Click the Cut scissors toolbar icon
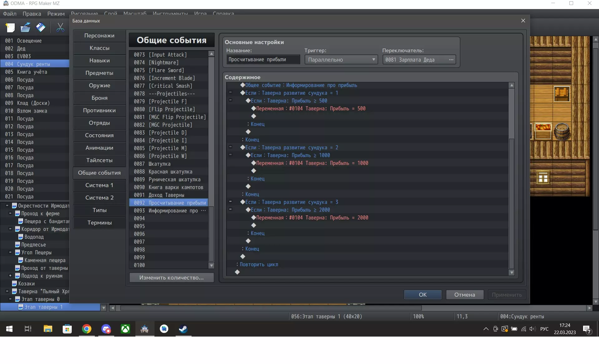The image size is (599, 364). pos(60,27)
